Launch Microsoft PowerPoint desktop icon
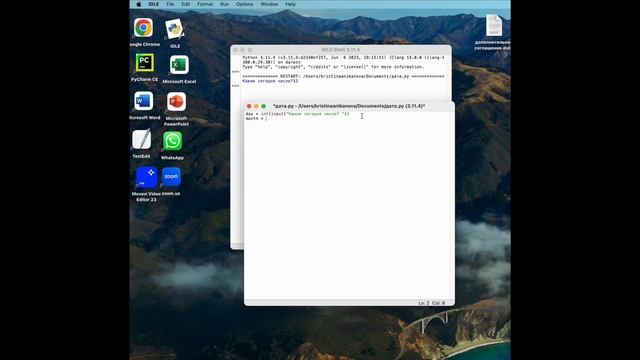 [176, 102]
